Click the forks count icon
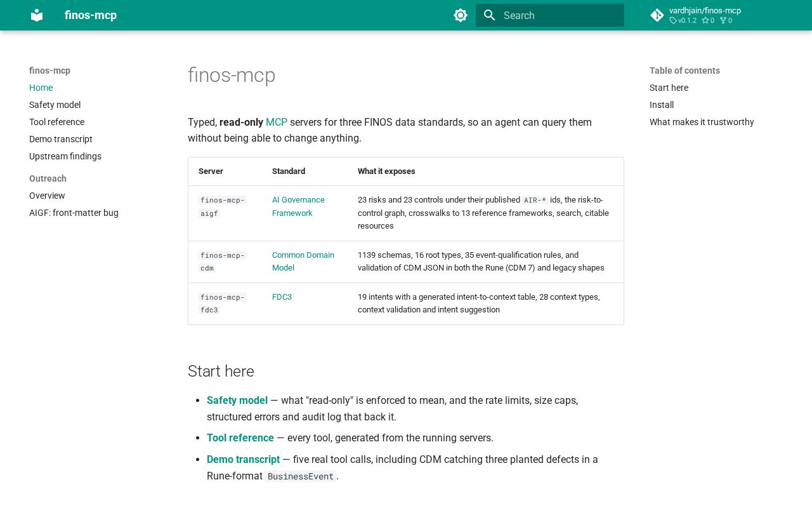The height and width of the screenshot is (508, 812). pos(723,20)
